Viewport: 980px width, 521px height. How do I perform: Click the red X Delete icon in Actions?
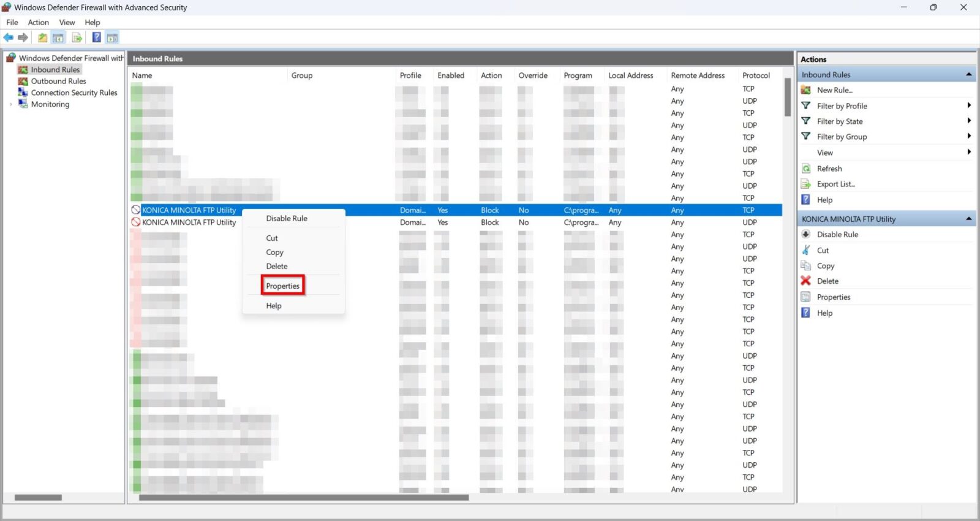[806, 281]
